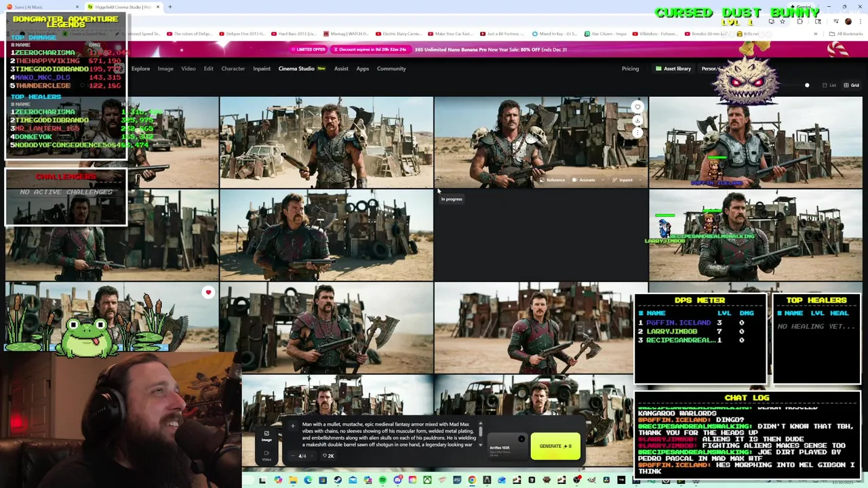Open the Just a Bit Fortress bookmark
Screen dimensions: 868x488
[x=501, y=34]
